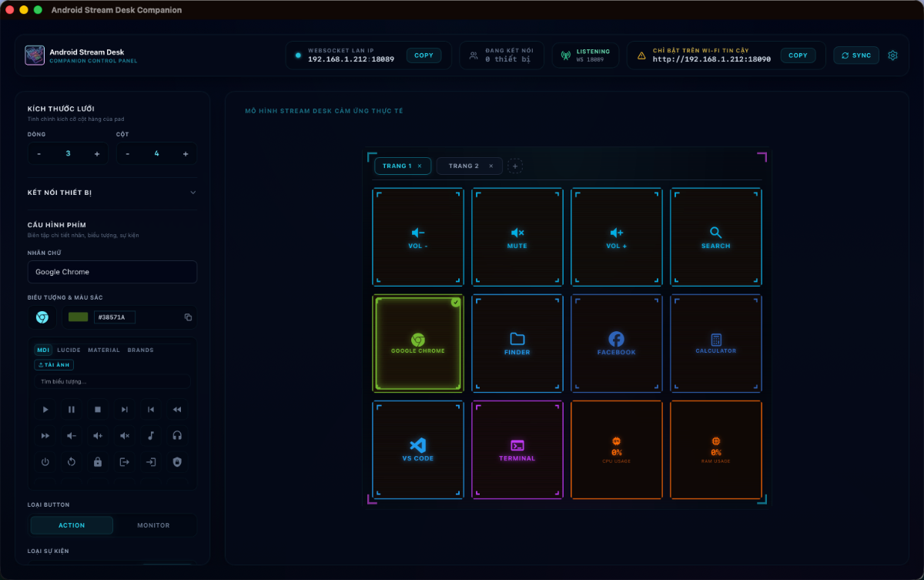Image resolution: width=924 pixels, height=580 pixels.
Task: Click the Tìm biểu tượng search field
Action: coord(112,381)
